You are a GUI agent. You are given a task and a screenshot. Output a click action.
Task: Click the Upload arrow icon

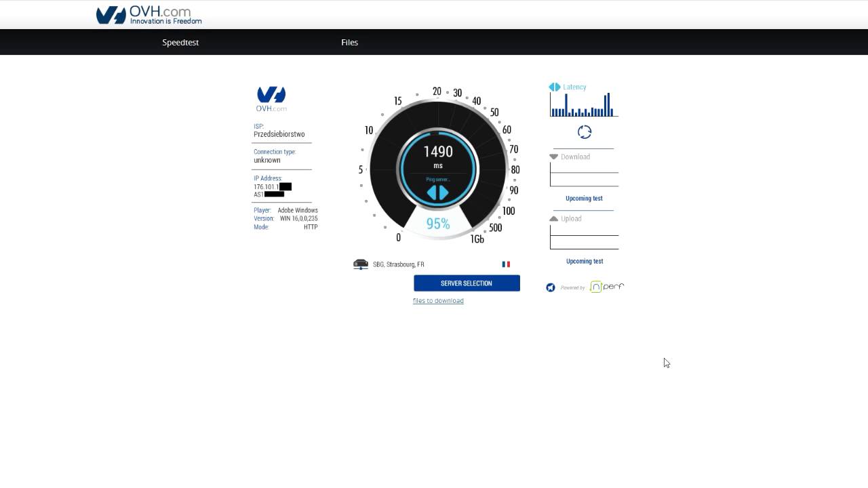point(554,219)
